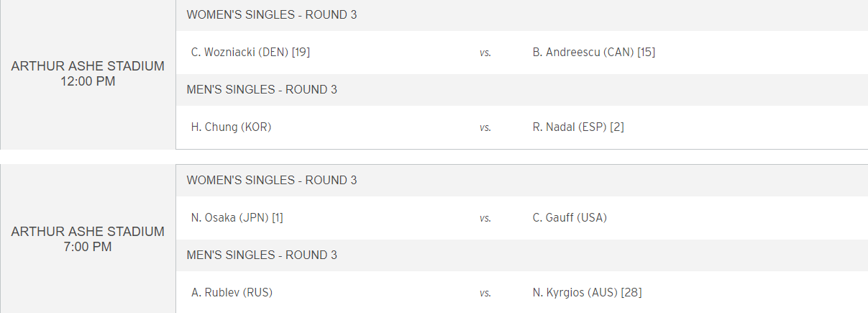
Task: Click the 12:00 PM session time text
Action: click(x=88, y=81)
